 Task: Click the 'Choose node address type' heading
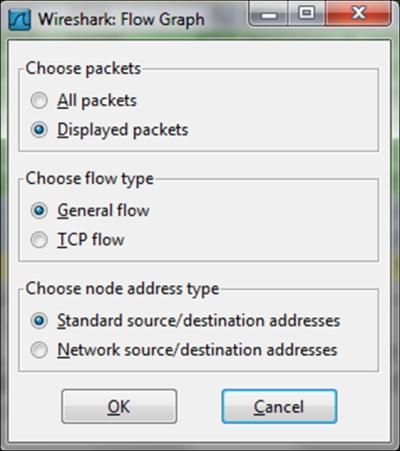click(x=122, y=289)
